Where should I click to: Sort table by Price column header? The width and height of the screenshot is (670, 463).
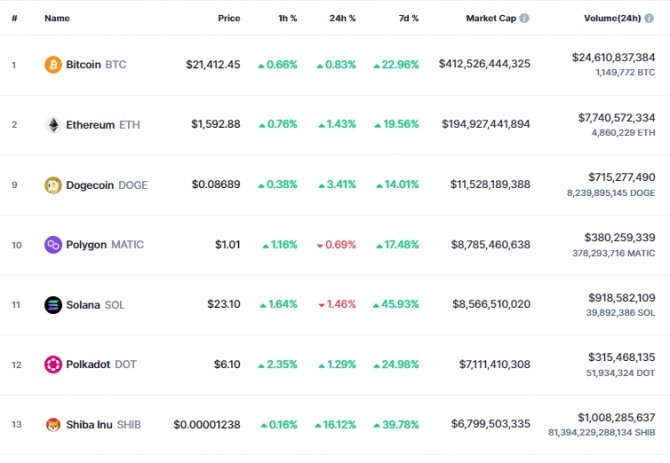coord(229,18)
